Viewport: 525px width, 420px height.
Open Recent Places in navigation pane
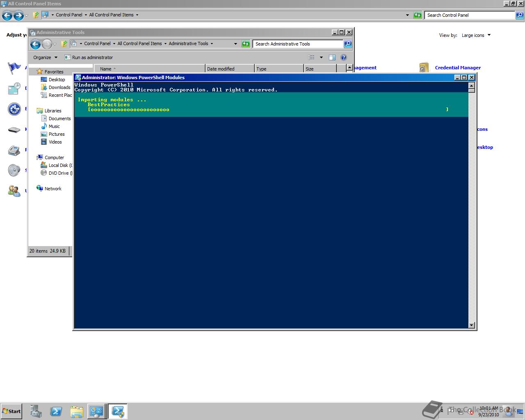(60, 95)
